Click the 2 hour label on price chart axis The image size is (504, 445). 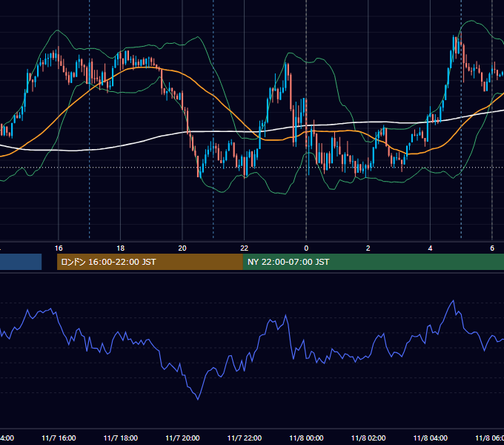click(x=368, y=248)
